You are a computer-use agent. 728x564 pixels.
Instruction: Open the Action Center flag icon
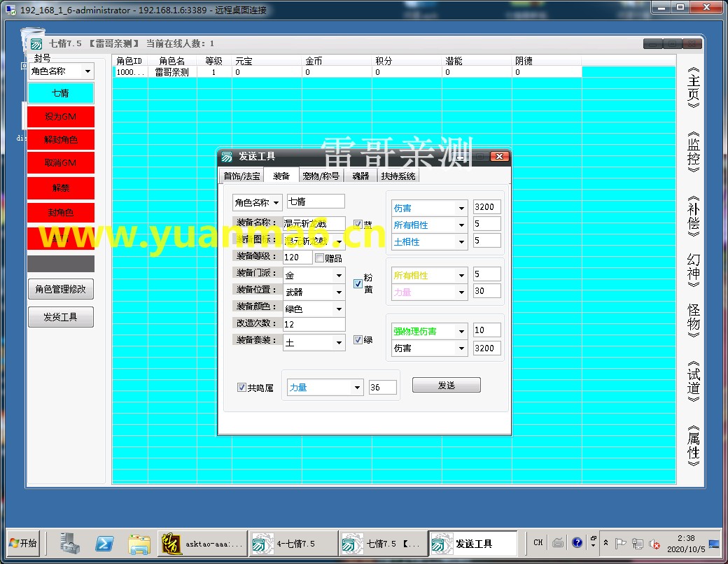click(620, 543)
